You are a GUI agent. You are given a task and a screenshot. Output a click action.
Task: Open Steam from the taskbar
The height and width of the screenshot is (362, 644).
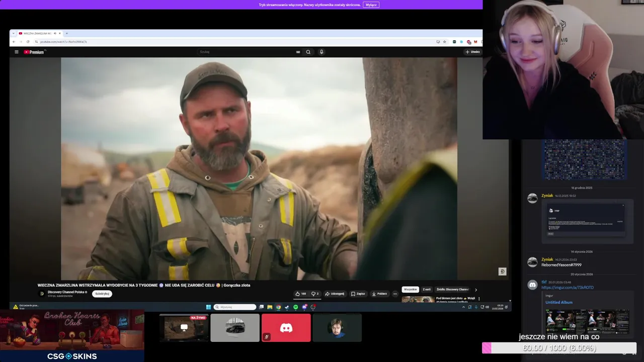click(x=287, y=307)
